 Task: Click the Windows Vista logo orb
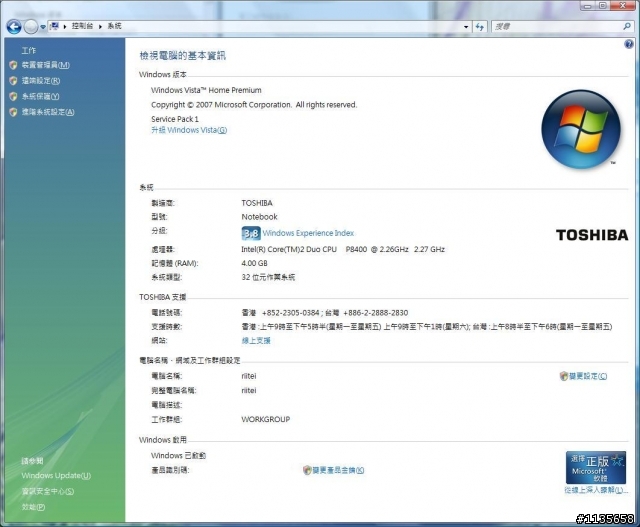tap(581, 129)
